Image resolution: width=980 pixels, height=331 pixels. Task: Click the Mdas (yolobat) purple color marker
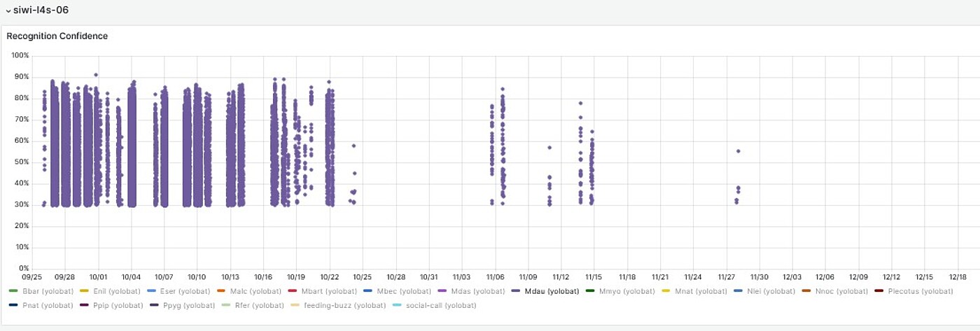coord(442,290)
